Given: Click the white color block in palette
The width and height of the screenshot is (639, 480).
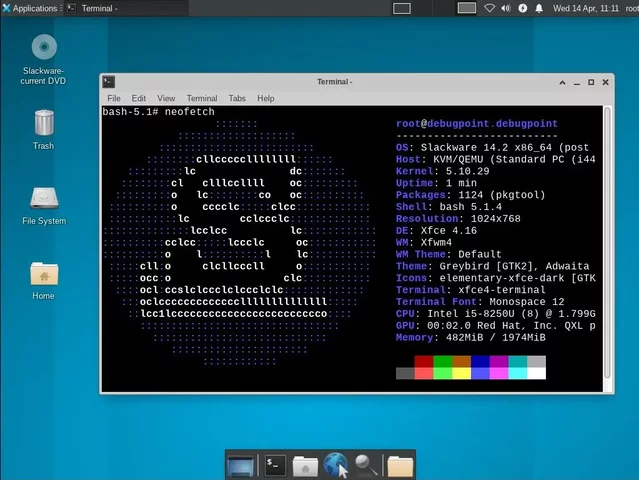Looking at the screenshot, I should click(x=536, y=373).
